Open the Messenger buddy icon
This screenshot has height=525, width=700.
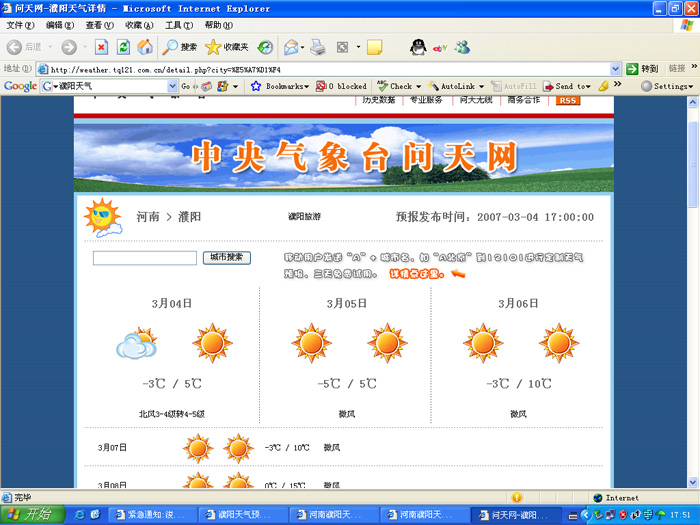[462, 47]
